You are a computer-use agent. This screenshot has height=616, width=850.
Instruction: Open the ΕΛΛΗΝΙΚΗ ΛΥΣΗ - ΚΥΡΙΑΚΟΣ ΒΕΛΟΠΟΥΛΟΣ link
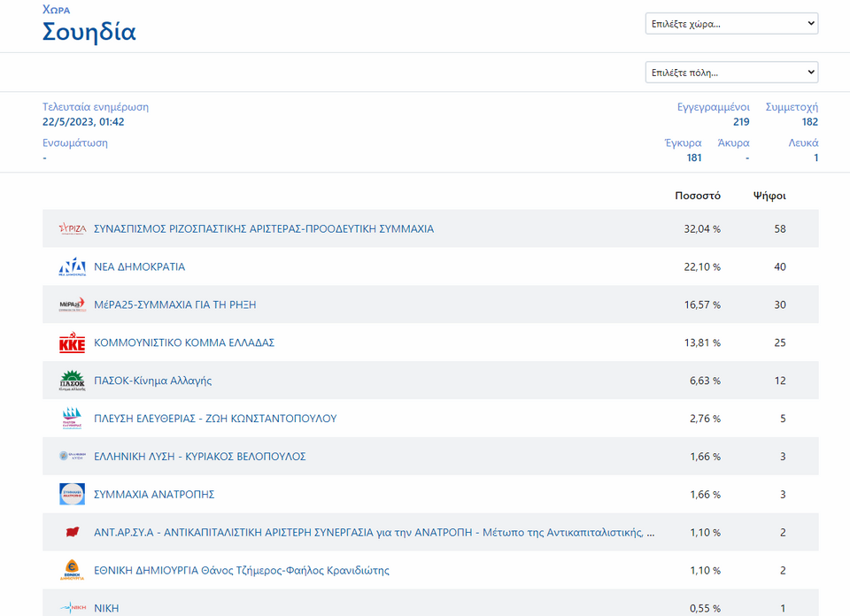click(200, 456)
